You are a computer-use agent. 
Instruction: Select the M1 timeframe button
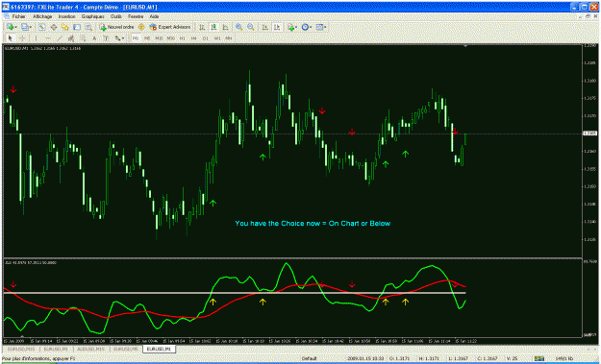[x=136, y=38]
